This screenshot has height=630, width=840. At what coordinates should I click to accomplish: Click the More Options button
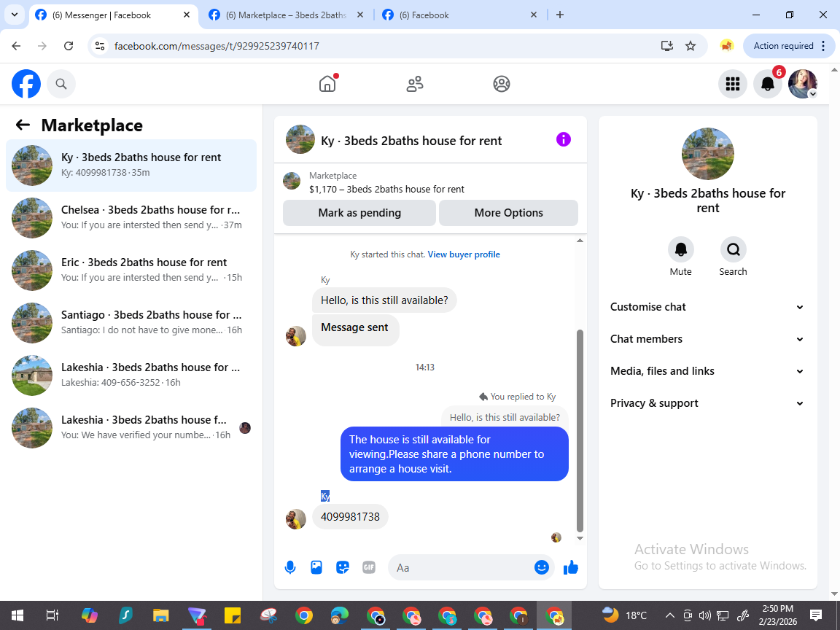pyautogui.click(x=508, y=213)
